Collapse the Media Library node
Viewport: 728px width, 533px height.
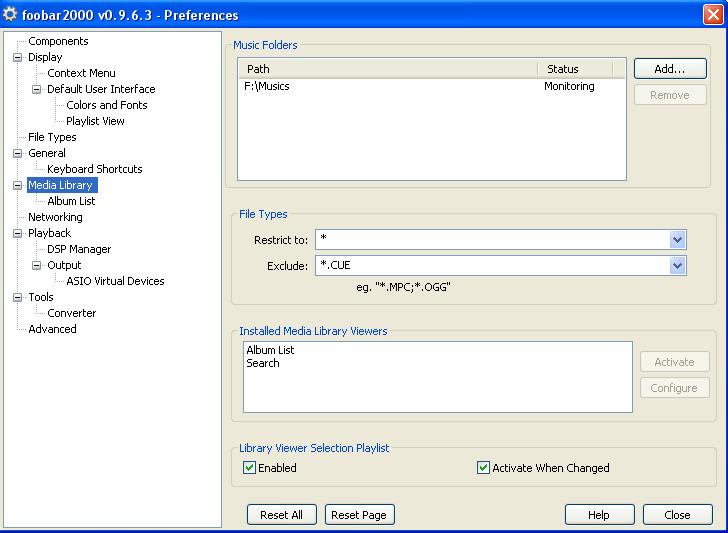pyautogui.click(x=17, y=185)
